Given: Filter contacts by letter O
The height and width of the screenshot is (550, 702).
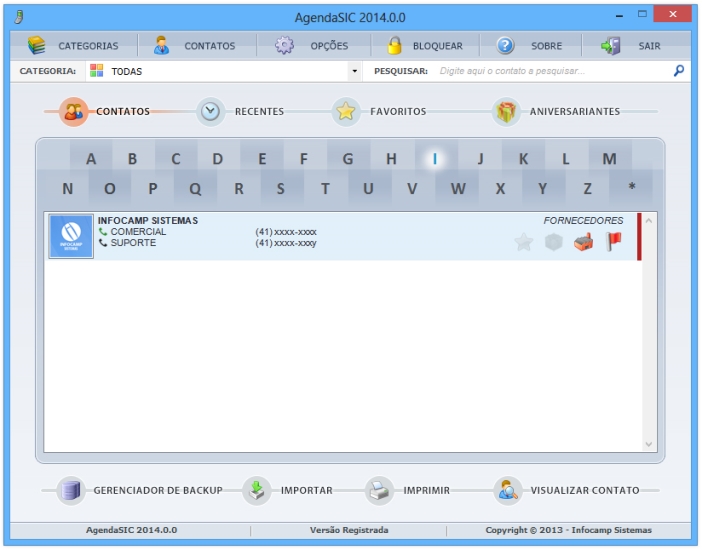Looking at the screenshot, I should [110, 189].
